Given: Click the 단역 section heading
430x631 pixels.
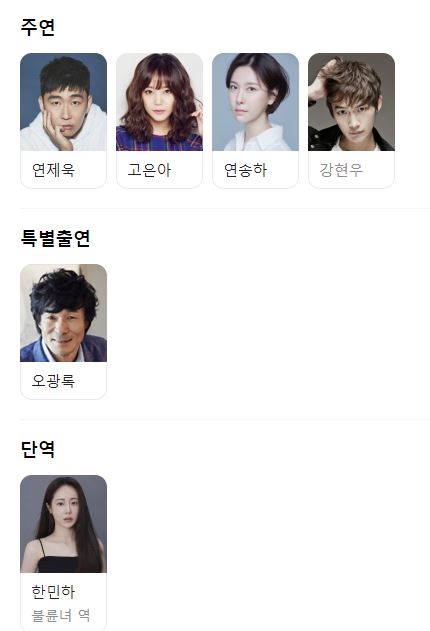Looking at the screenshot, I should click(x=37, y=449).
